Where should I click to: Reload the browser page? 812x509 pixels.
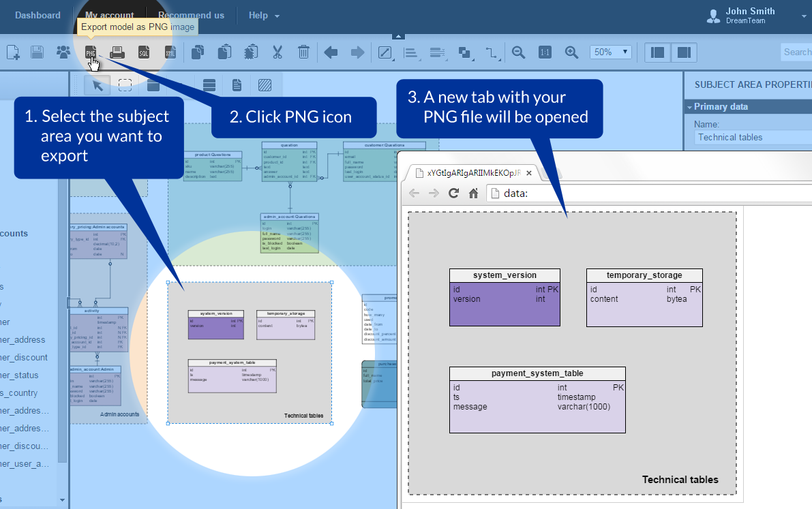pos(453,193)
